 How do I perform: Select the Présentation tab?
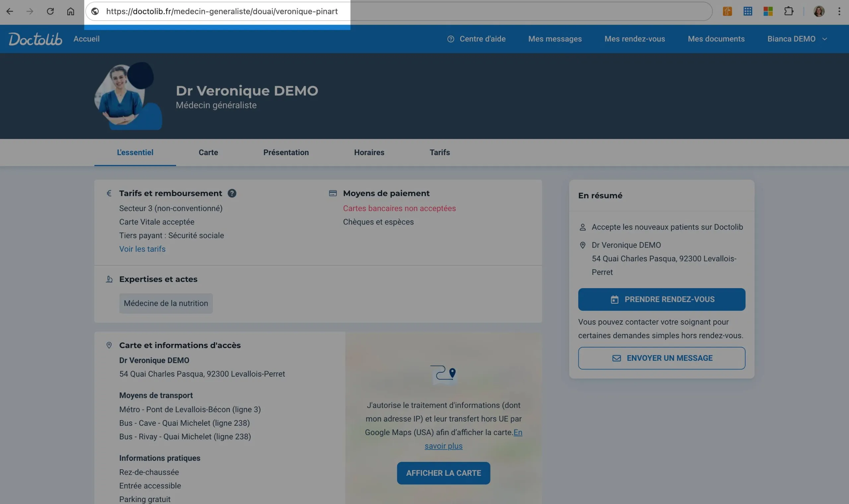(286, 153)
